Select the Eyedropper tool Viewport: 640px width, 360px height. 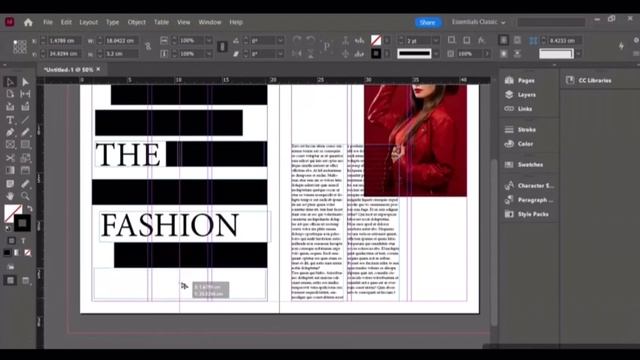pyautogui.click(x=25, y=184)
